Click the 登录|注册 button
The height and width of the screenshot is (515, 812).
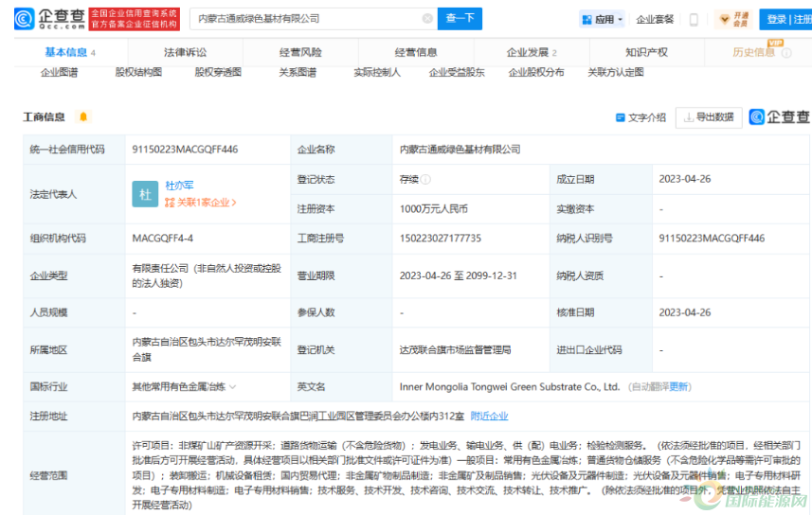click(x=788, y=19)
